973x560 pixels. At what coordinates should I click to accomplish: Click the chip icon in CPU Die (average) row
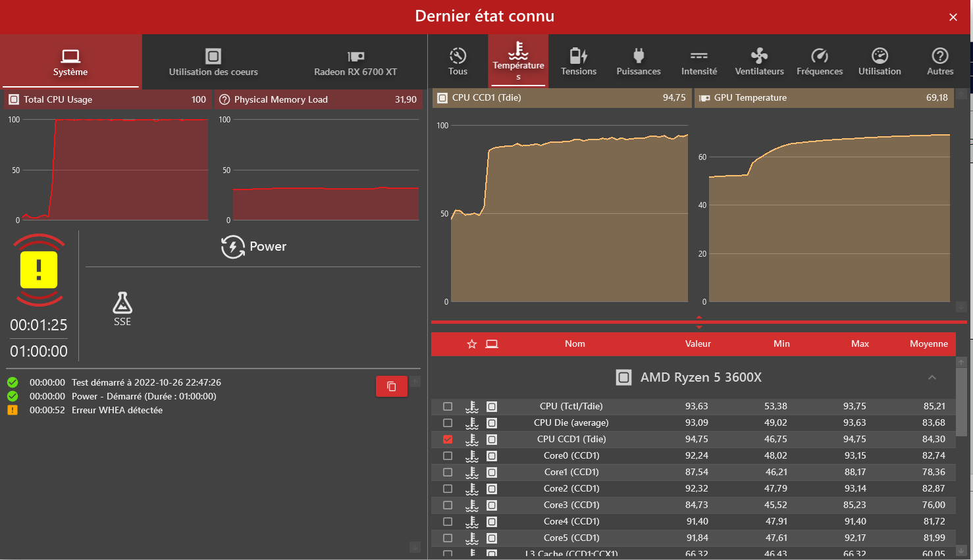pyautogui.click(x=492, y=423)
